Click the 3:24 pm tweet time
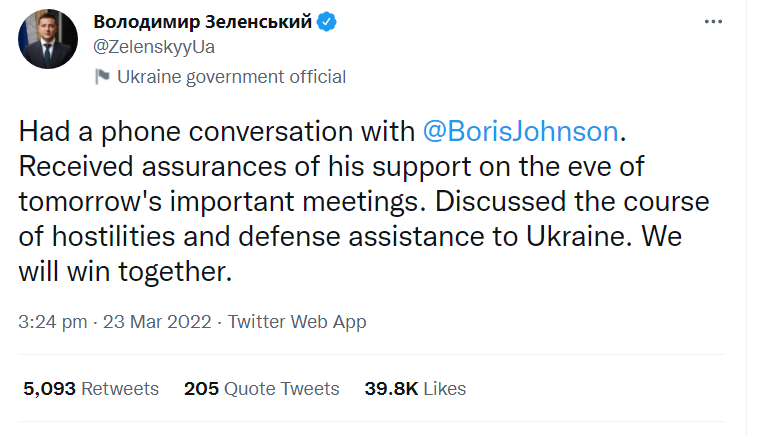The height and width of the screenshot is (436, 760). [x=49, y=322]
